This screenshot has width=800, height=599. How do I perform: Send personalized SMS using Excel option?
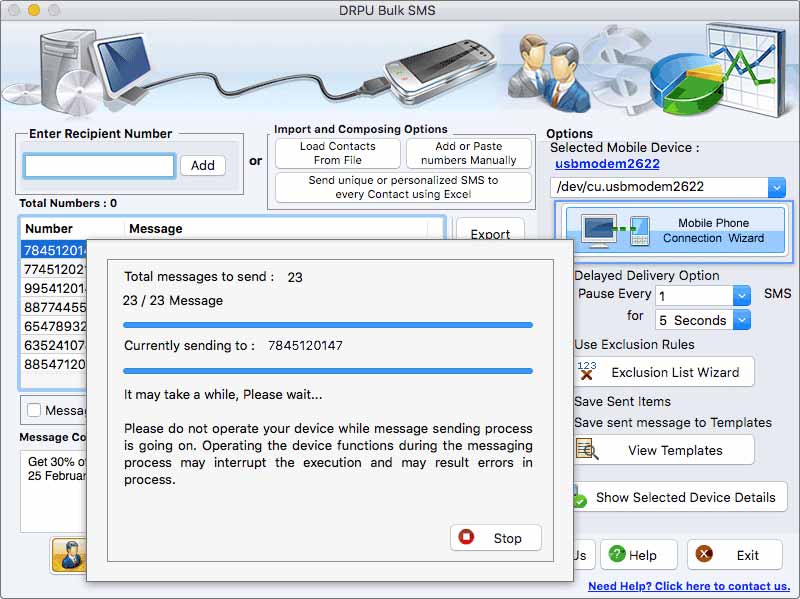pos(402,187)
